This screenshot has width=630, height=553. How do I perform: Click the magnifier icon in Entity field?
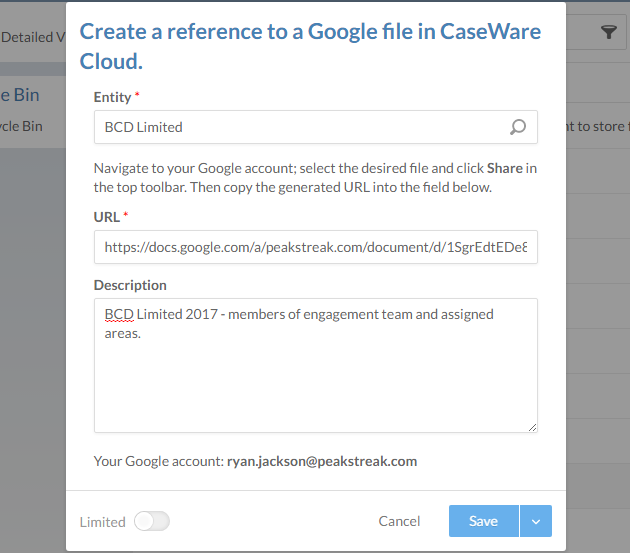tap(517, 127)
